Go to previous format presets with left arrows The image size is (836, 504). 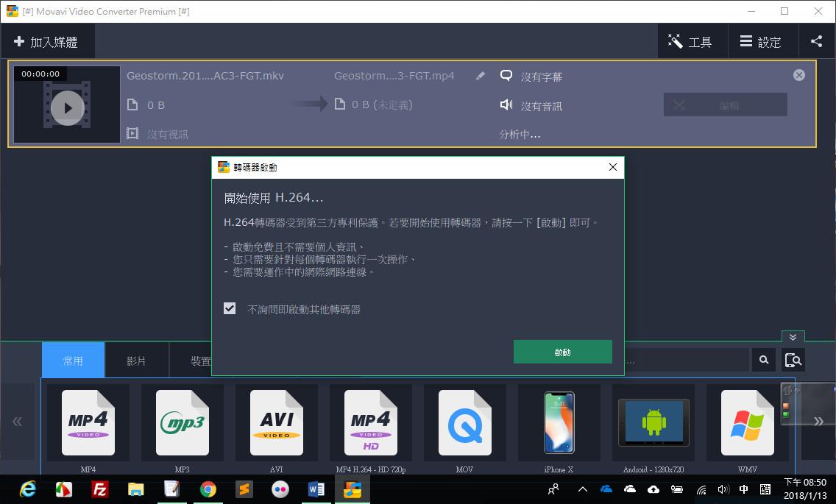tap(18, 422)
